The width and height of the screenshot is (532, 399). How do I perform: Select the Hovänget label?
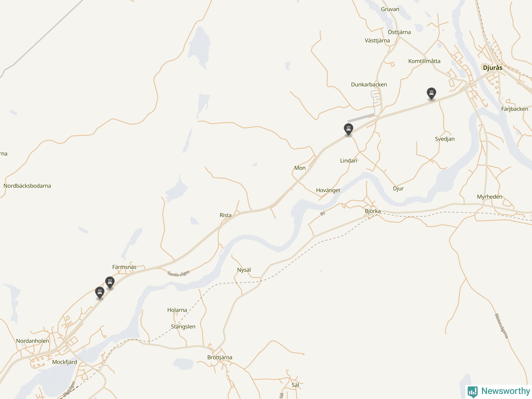click(328, 190)
